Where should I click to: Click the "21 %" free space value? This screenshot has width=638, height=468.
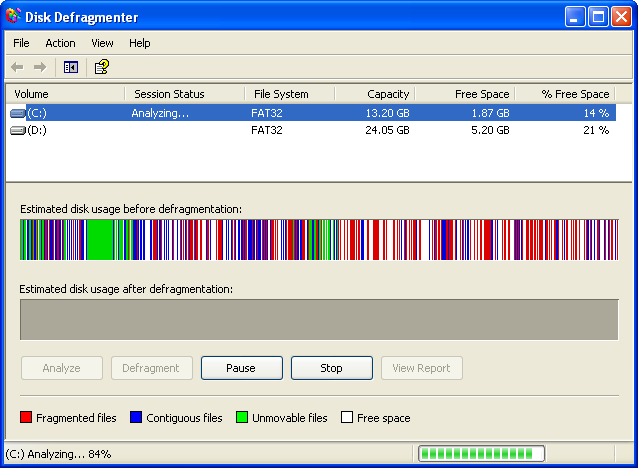(x=596, y=130)
